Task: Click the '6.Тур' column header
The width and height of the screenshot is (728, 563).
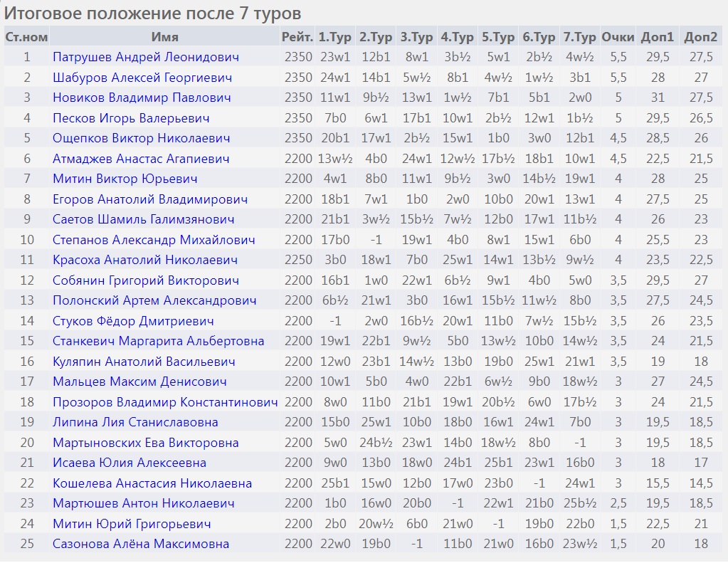Action: [x=539, y=37]
